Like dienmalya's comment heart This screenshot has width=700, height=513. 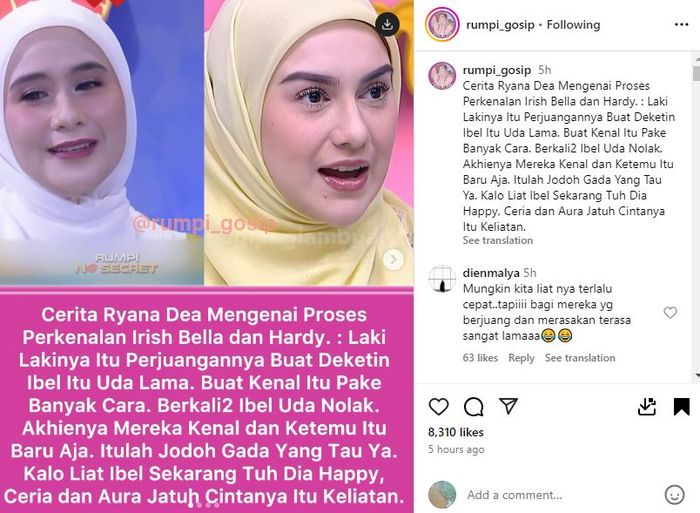click(670, 313)
